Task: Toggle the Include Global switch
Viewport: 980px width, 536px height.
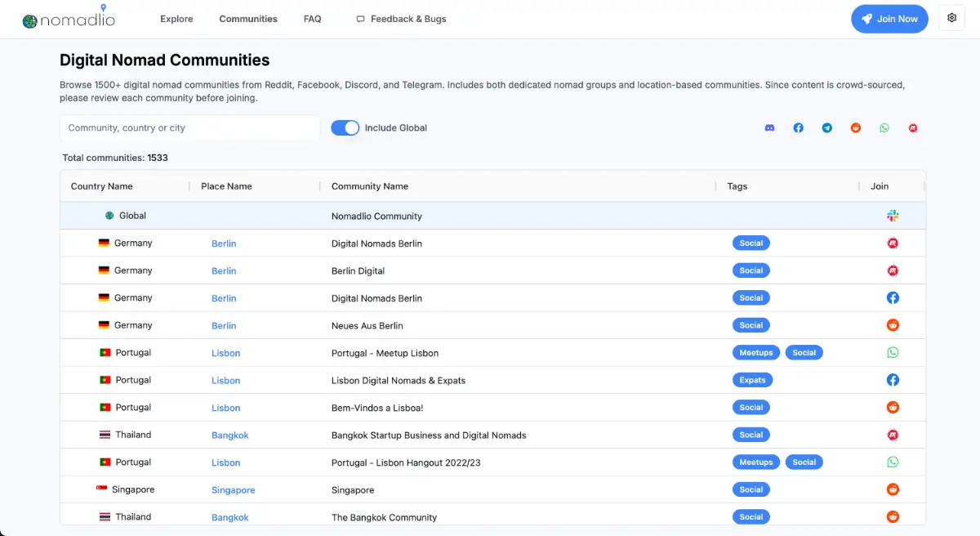Action: [345, 127]
